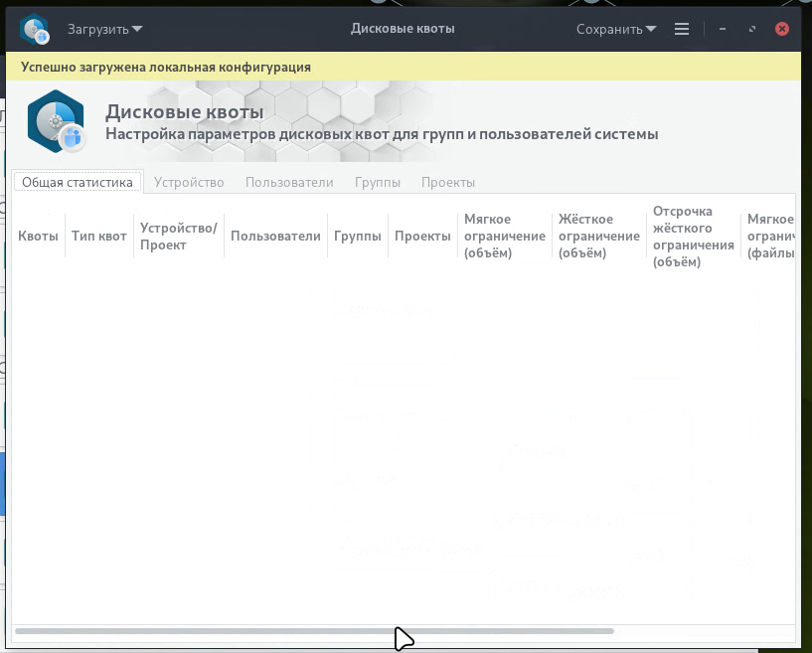Expand the Загрузить dropdown

(x=104, y=29)
